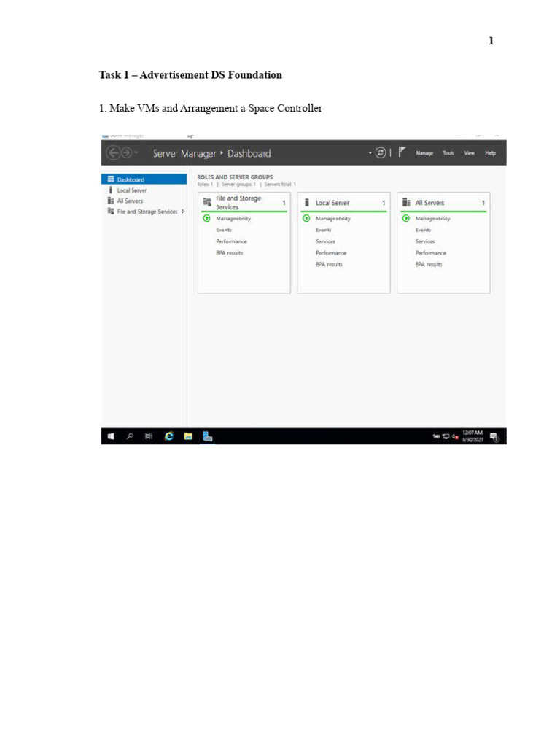Click the back navigation arrow
The width and height of the screenshot is (560, 747).
[113, 153]
